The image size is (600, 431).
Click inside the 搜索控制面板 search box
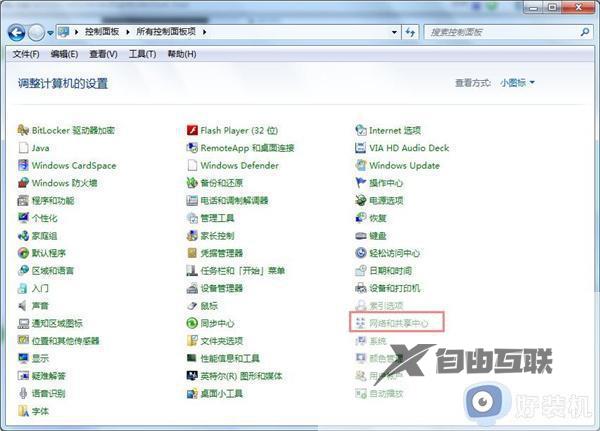pyautogui.click(x=501, y=32)
